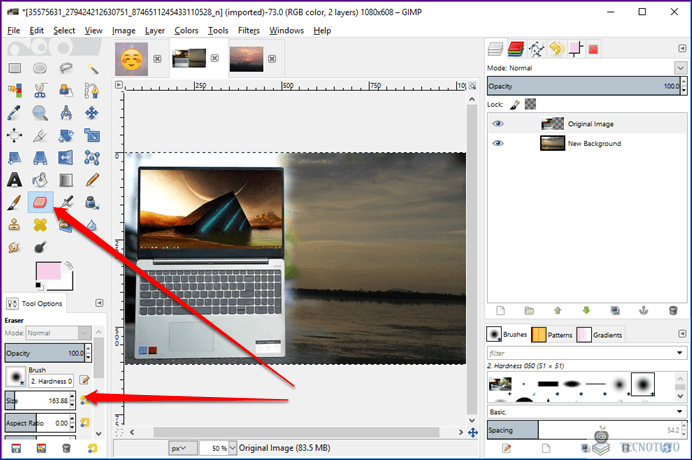692x460 pixels.
Task: Select the Free Select lasso tool
Action: [66, 68]
